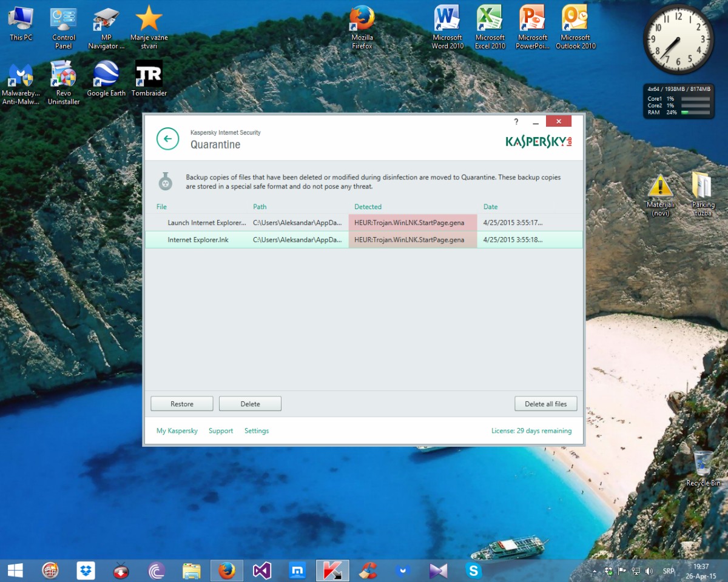Image resolution: width=728 pixels, height=582 pixels.
Task: Click Delete all files button
Action: [546, 404]
